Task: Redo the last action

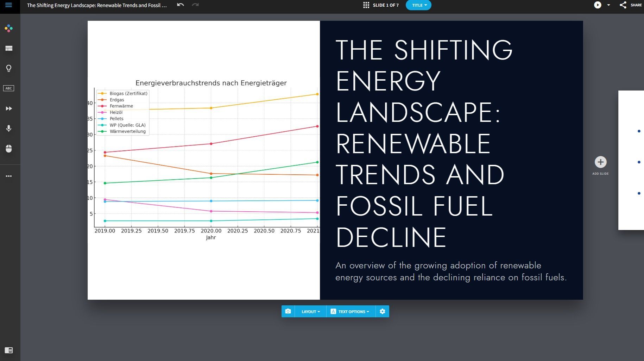Action: pos(195,5)
